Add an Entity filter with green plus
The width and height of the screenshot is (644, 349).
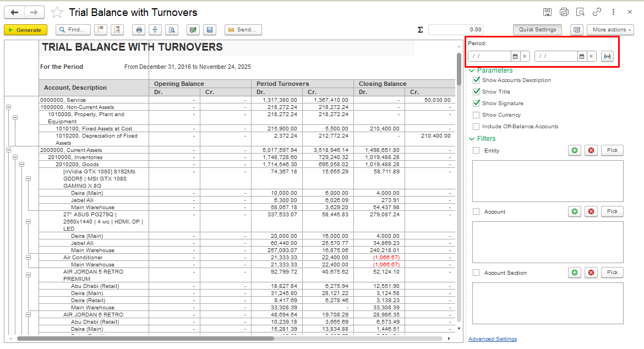tap(575, 150)
